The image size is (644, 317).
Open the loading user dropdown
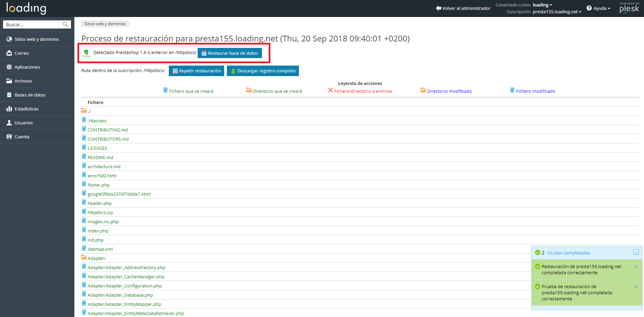point(542,5)
